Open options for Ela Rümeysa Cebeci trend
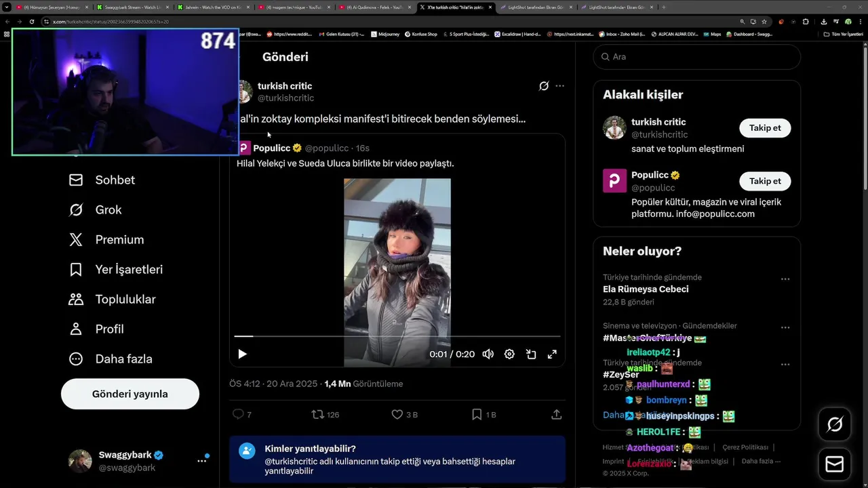 coord(785,279)
